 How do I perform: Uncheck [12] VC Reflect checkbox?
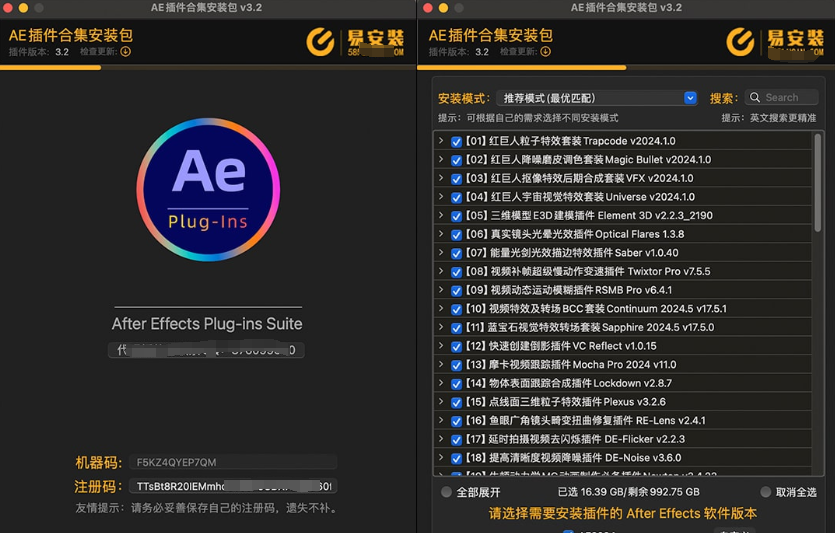click(x=456, y=347)
